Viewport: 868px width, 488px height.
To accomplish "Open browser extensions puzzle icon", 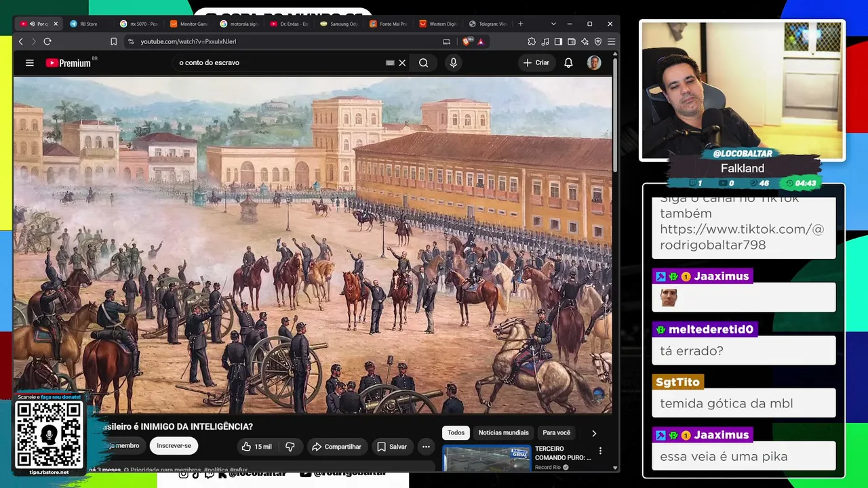I will (x=532, y=41).
